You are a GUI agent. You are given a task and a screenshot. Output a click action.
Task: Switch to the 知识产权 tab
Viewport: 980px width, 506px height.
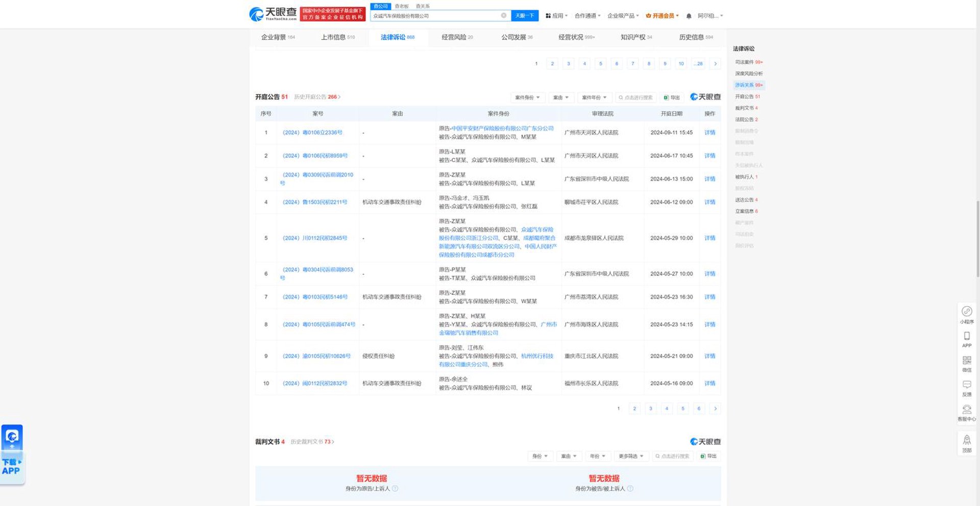636,37
